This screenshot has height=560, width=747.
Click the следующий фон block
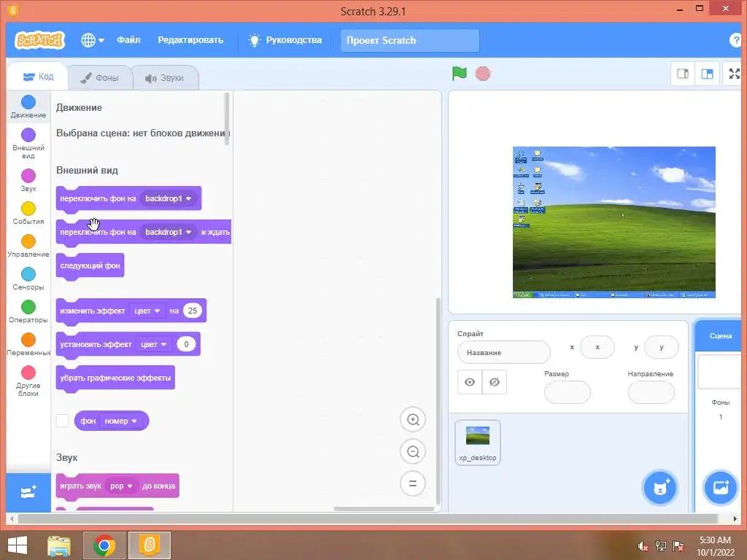(90, 265)
